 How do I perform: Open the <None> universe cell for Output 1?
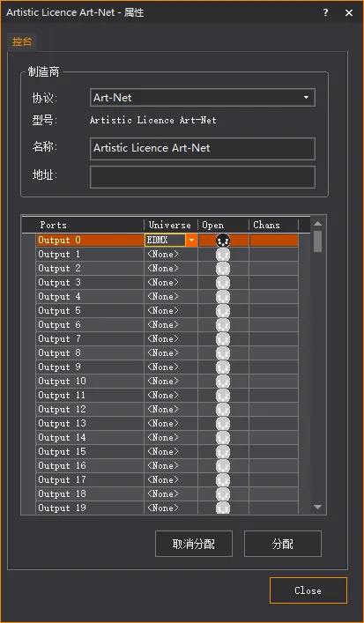pos(171,255)
